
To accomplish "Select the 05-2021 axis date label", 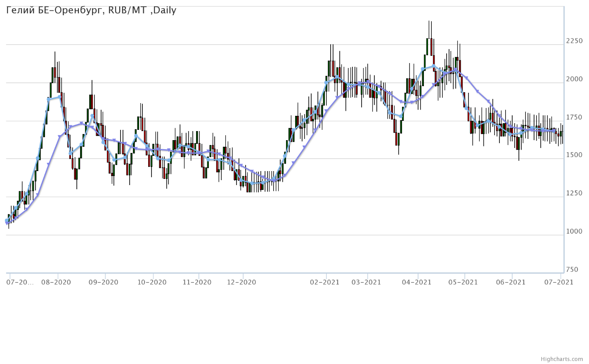I will 463,282.
